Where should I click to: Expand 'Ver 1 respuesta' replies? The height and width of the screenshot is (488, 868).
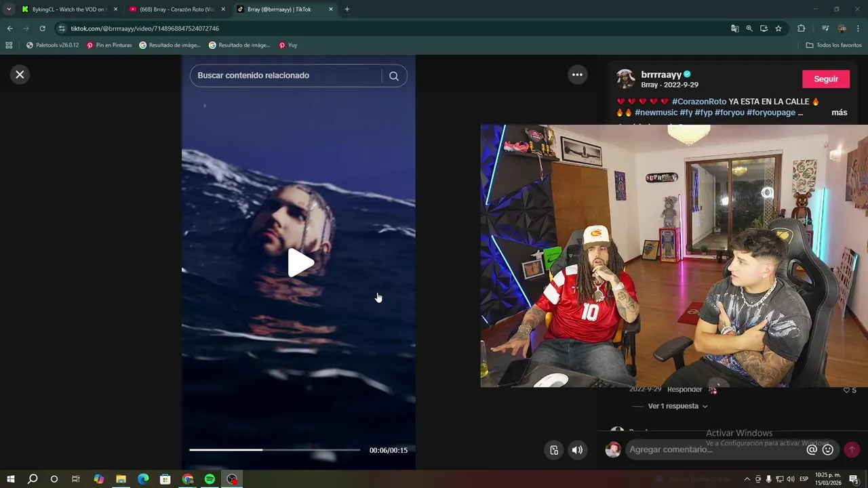pos(678,406)
